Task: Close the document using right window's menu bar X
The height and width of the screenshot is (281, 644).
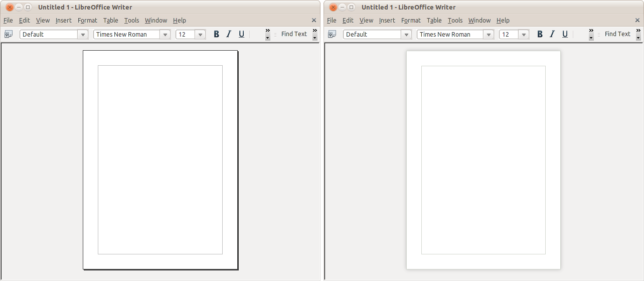Action: (x=637, y=21)
